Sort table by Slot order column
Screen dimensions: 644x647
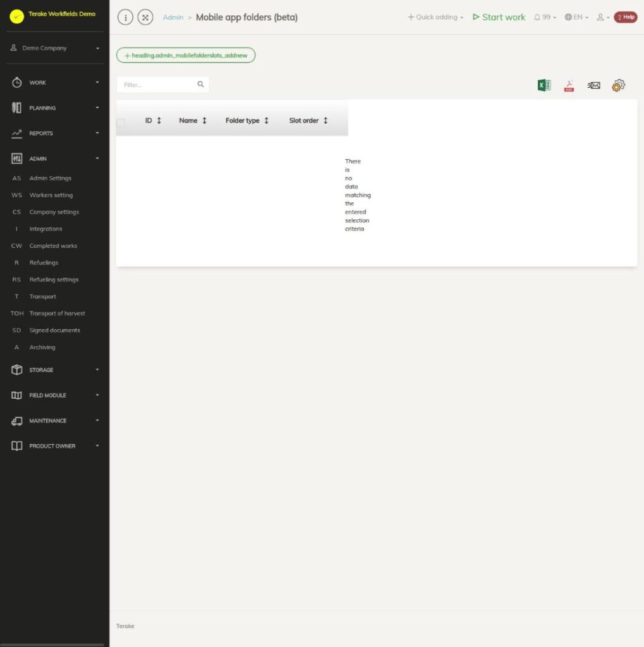coord(308,121)
